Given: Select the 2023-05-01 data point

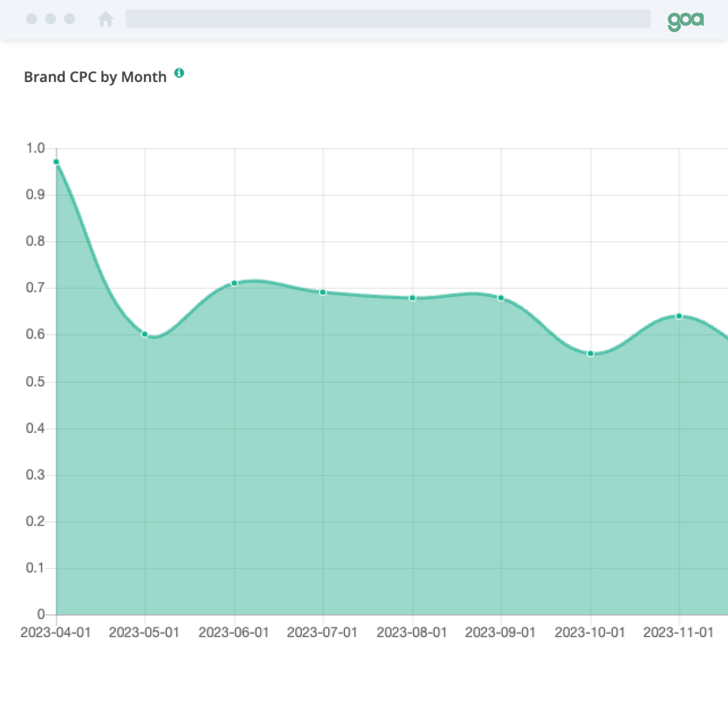Looking at the screenshot, I should click(x=145, y=334).
